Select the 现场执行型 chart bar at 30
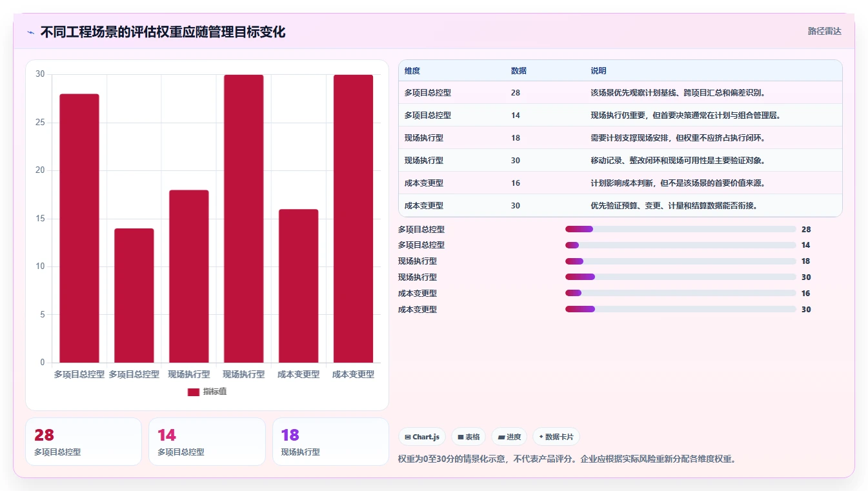 point(244,219)
